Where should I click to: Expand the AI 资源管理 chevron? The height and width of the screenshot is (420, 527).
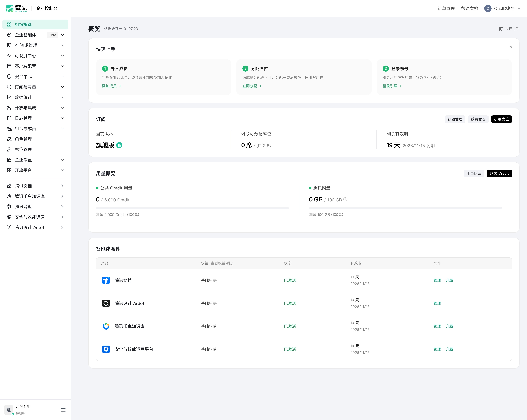(x=63, y=45)
